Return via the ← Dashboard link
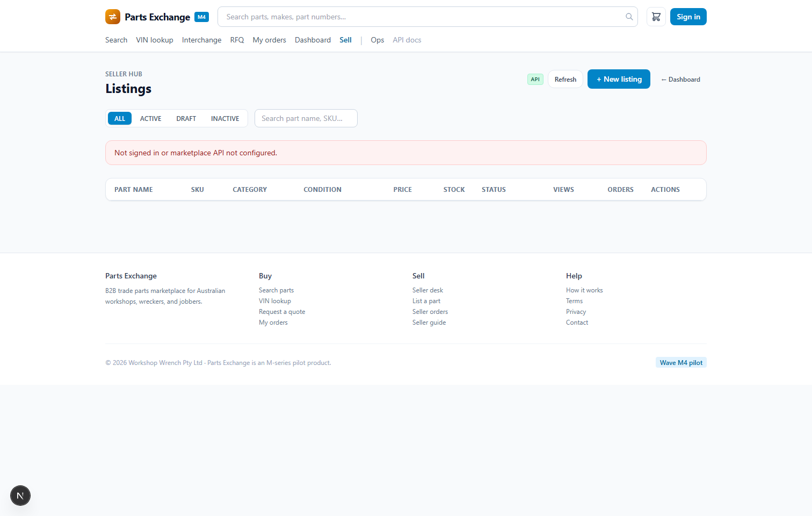 click(680, 79)
